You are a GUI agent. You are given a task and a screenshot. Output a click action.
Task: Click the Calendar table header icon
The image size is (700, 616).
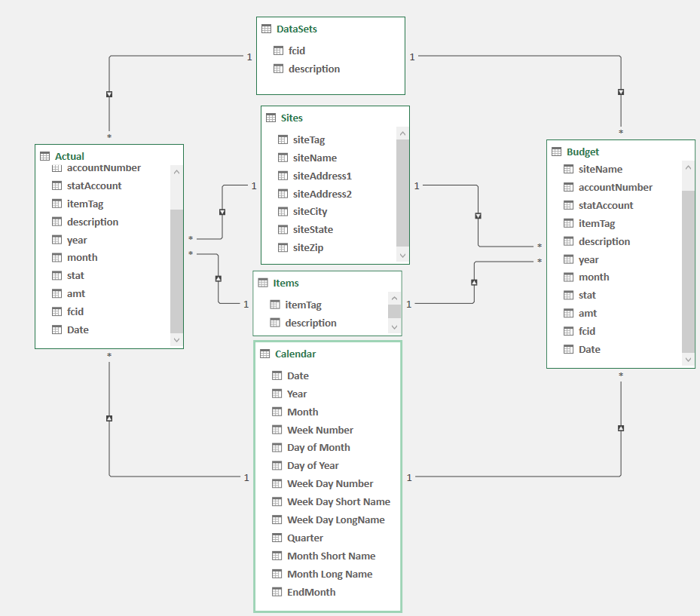pyautogui.click(x=264, y=354)
